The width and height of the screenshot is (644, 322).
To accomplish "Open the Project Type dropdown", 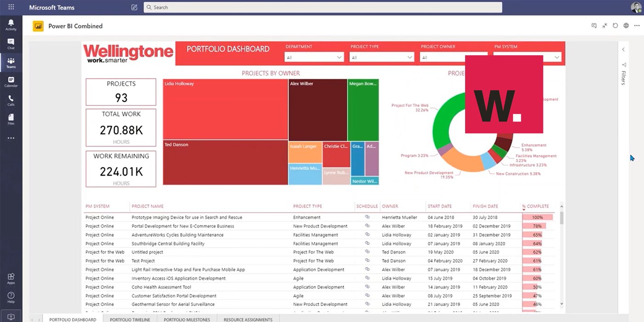I will 382,57.
